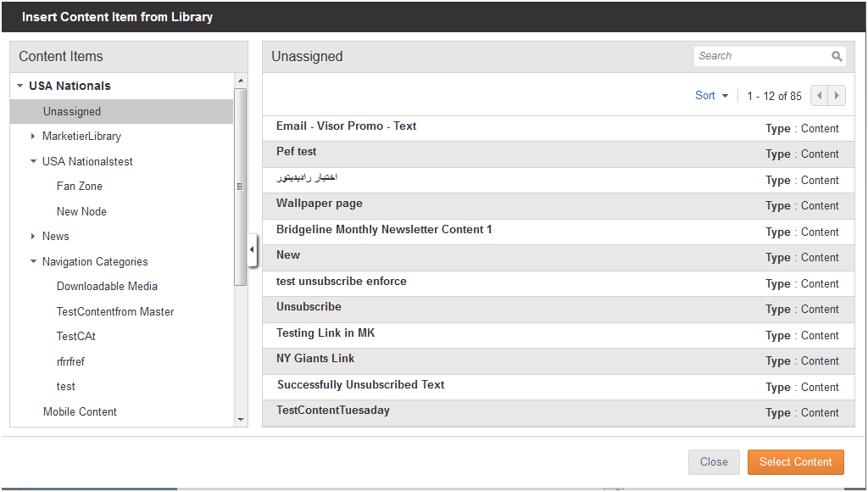Open the Sort dropdown
Viewport: 868px width, 492px height.
[712, 95]
